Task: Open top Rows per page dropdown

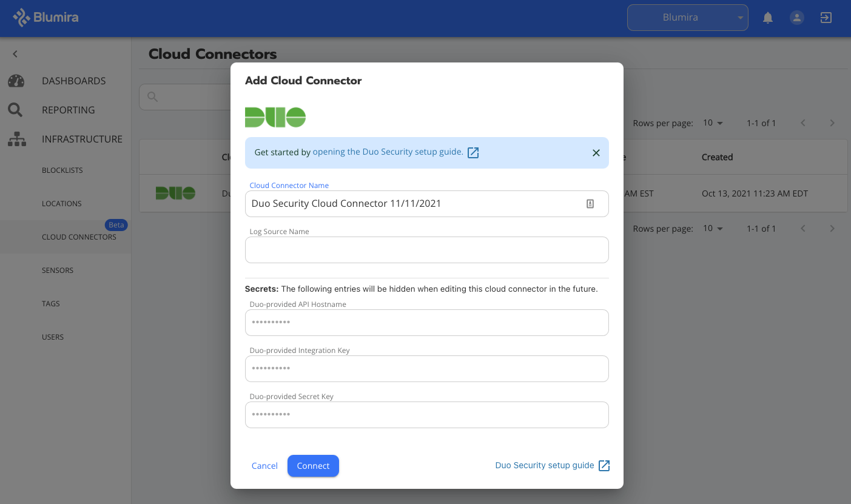Action: [x=713, y=123]
